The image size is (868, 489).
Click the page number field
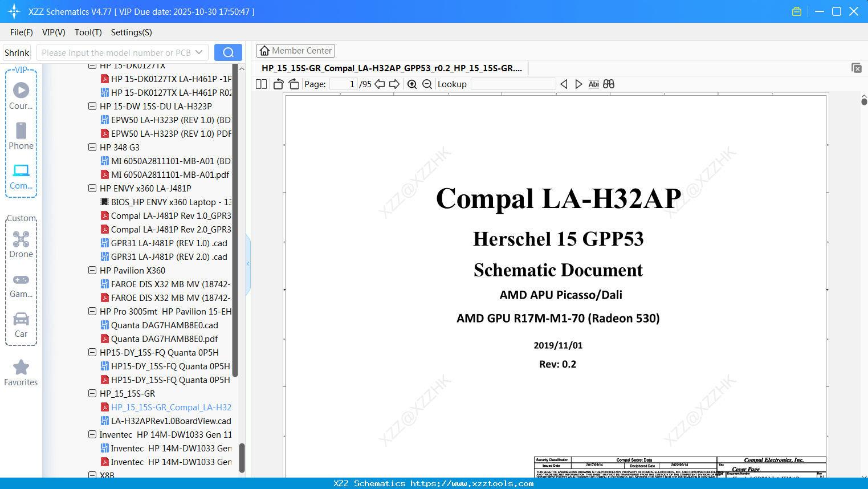click(x=343, y=84)
